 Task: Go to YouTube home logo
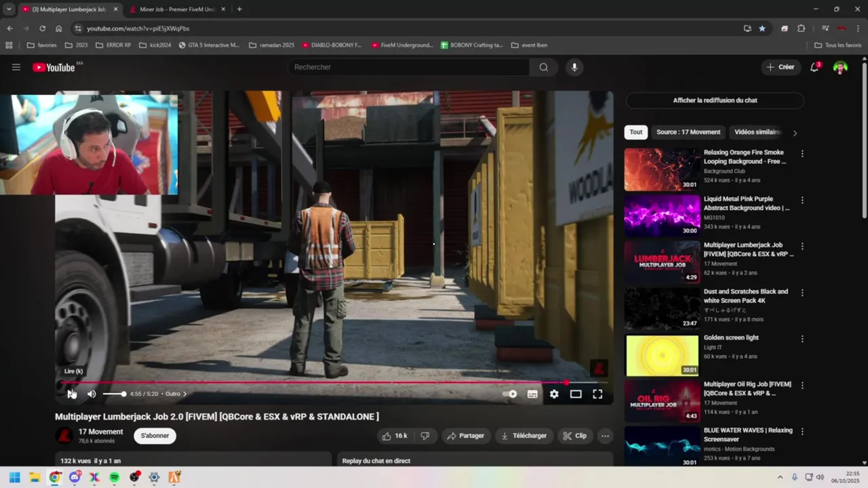(54, 67)
